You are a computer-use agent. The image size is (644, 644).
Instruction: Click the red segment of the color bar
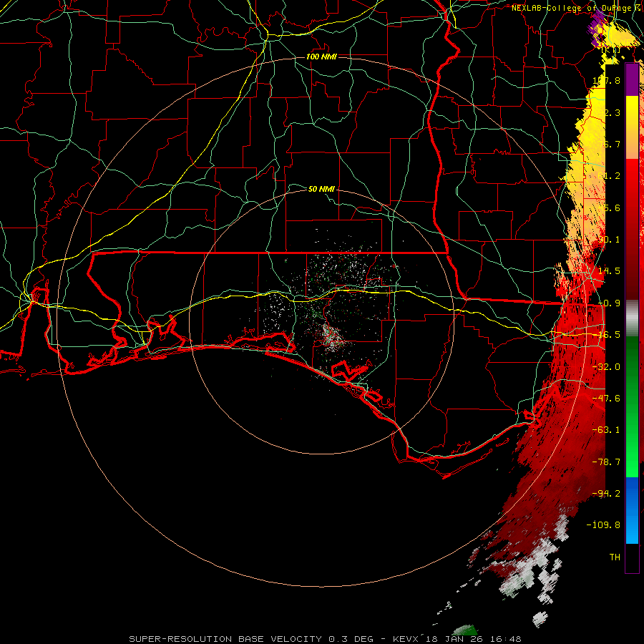click(x=632, y=229)
